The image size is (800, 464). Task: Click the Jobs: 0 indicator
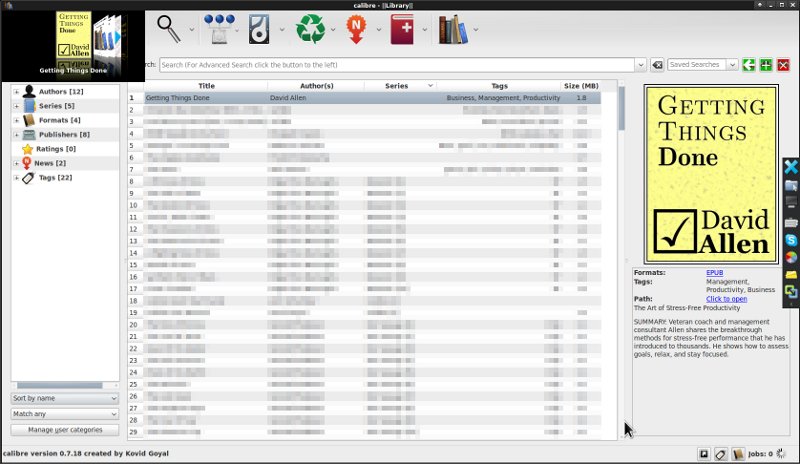pyautogui.click(x=760, y=454)
